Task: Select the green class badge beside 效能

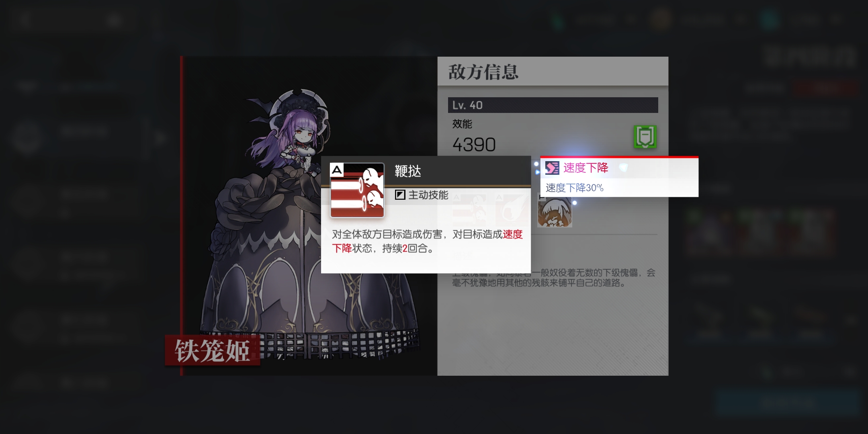Action: (x=645, y=137)
